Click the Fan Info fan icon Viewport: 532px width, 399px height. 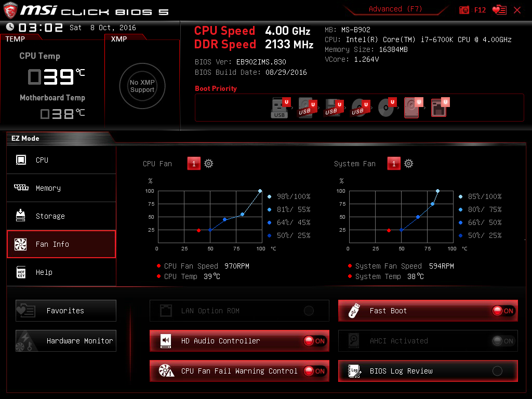pos(20,244)
